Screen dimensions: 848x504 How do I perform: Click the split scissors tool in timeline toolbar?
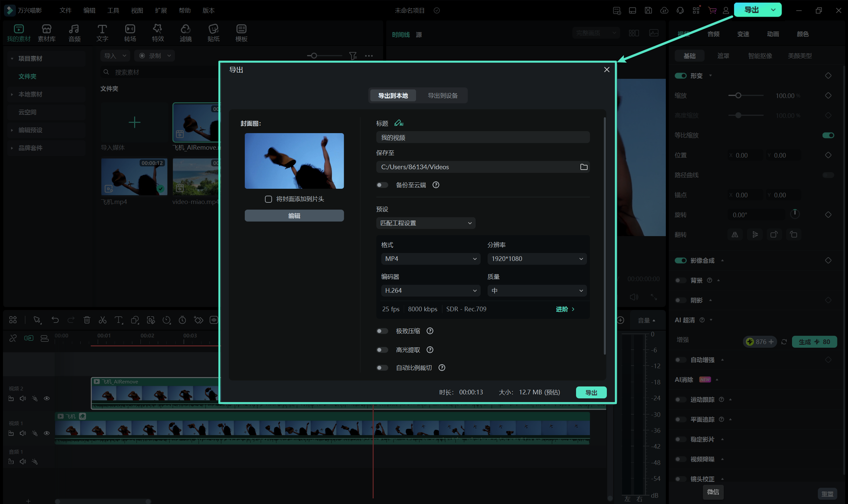click(x=102, y=320)
